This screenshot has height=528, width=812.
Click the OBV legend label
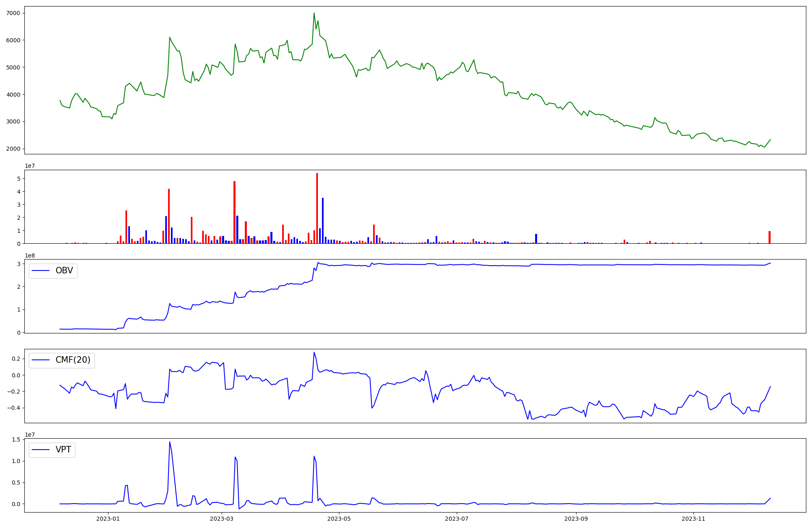coord(64,271)
